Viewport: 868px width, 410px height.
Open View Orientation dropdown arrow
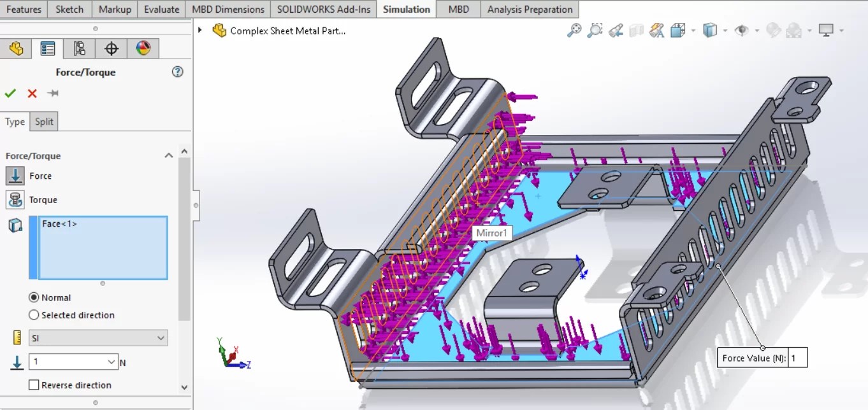(693, 31)
